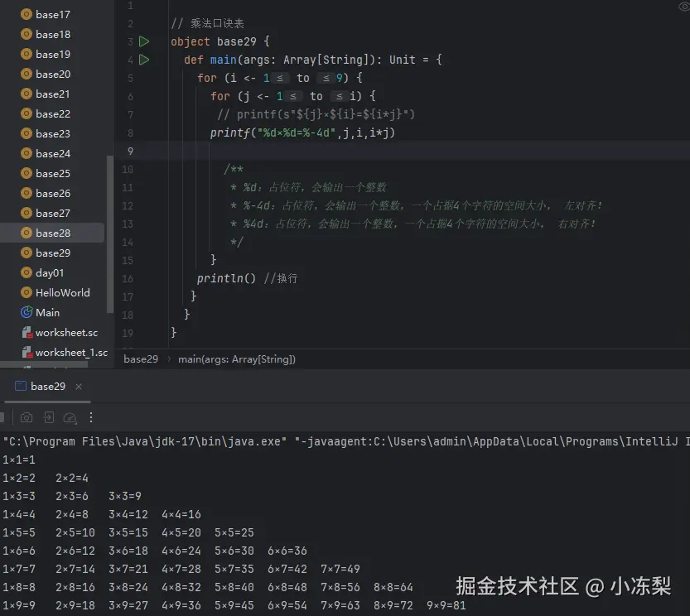Click console output '6×6=36'

point(287,551)
